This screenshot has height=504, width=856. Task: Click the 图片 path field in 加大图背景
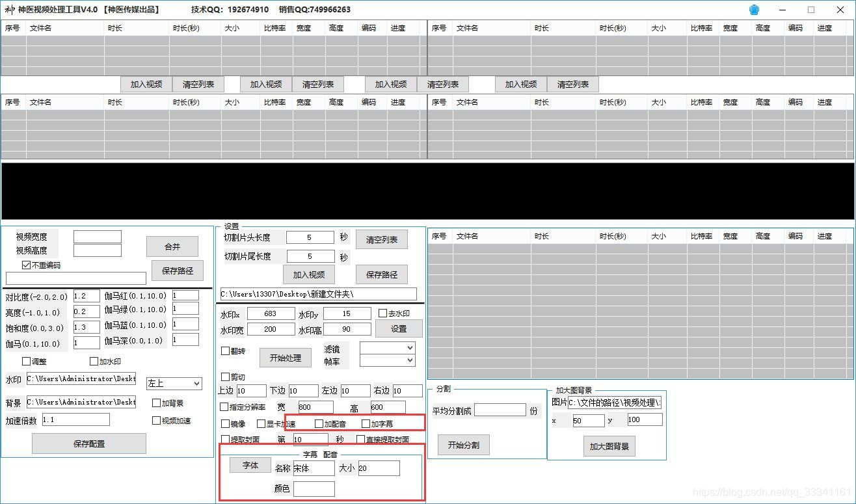click(615, 403)
